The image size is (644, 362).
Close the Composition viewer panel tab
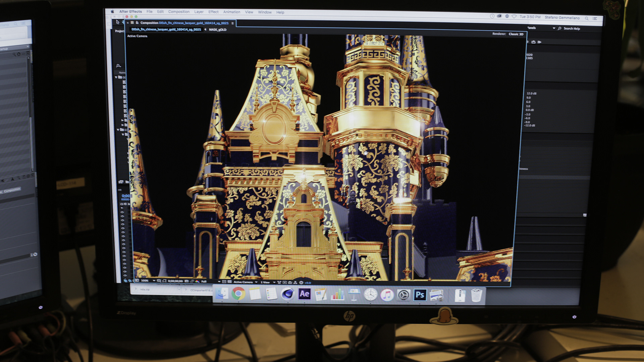point(128,23)
